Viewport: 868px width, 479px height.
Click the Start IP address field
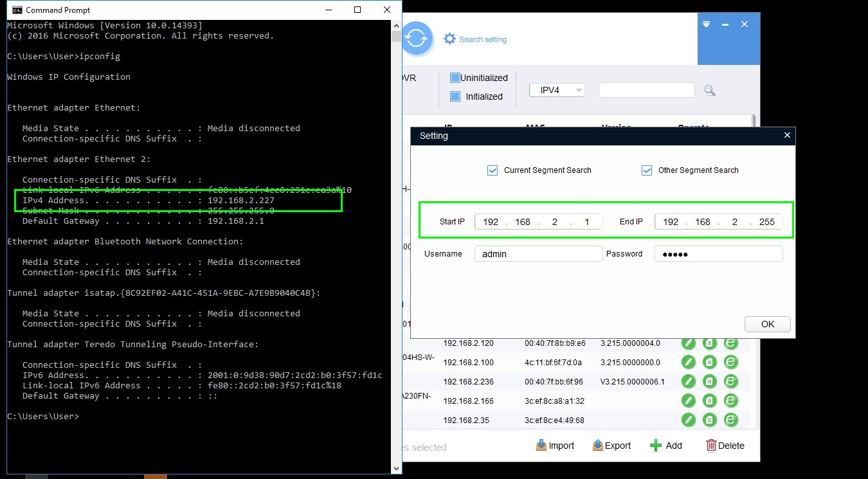coord(539,222)
